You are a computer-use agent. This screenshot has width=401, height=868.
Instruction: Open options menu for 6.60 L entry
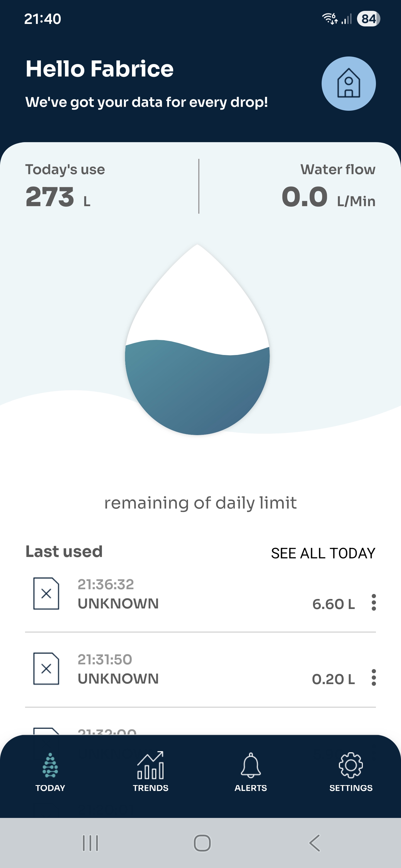pos(373,603)
